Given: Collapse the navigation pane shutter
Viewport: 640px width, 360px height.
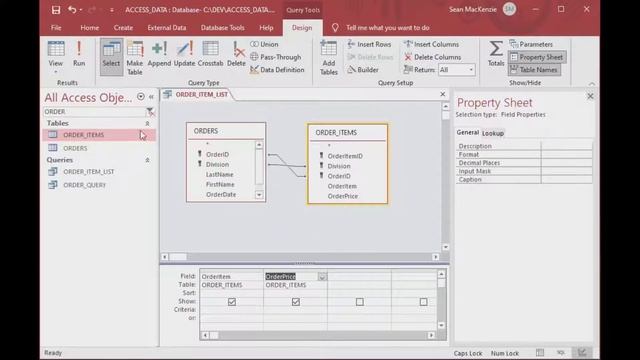Looking at the screenshot, I should pyautogui.click(x=151, y=97).
